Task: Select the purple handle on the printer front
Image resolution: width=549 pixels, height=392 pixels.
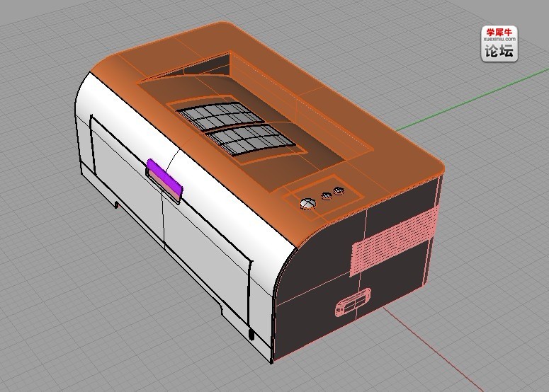Action: (164, 180)
